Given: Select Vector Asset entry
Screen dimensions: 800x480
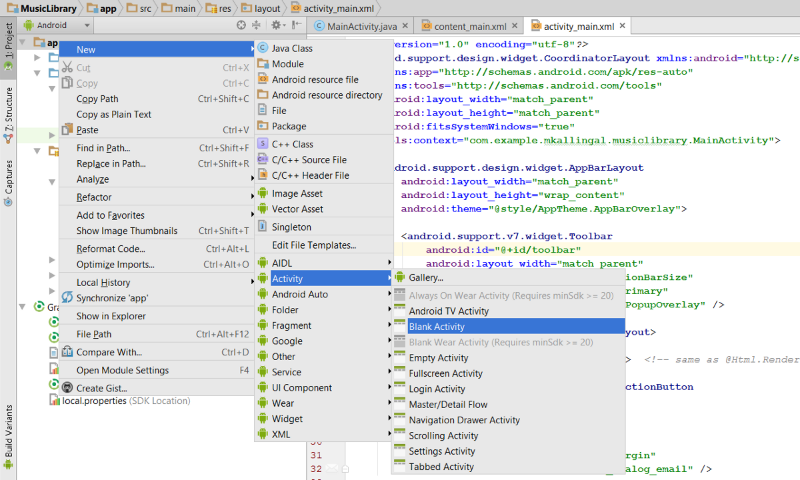Looking at the screenshot, I should click(x=324, y=209).
